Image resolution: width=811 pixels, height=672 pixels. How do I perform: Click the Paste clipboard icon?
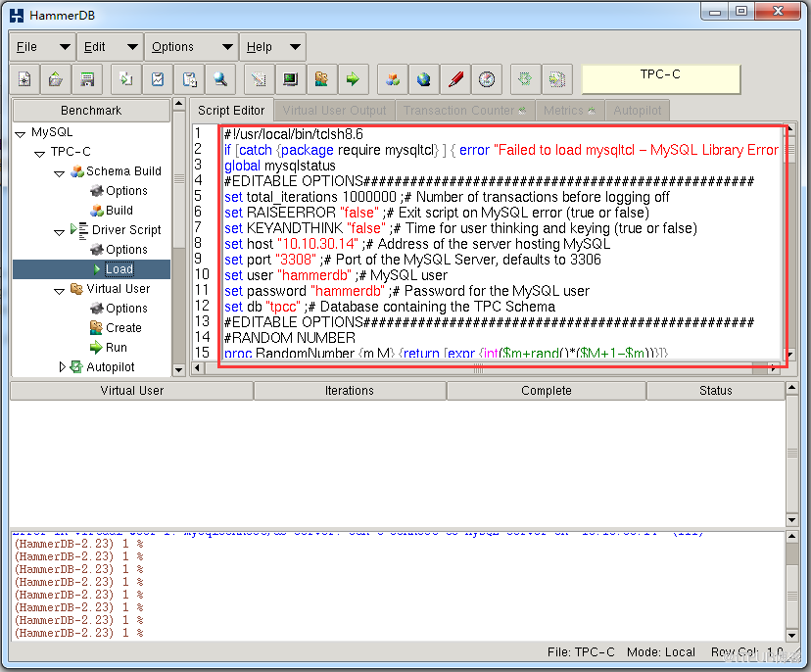point(189,79)
